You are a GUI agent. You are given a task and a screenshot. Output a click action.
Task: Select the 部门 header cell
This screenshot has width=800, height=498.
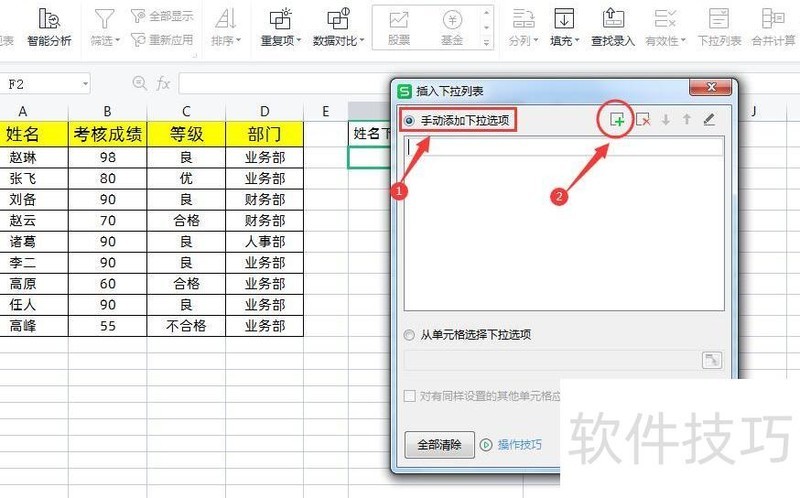click(264, 134)
